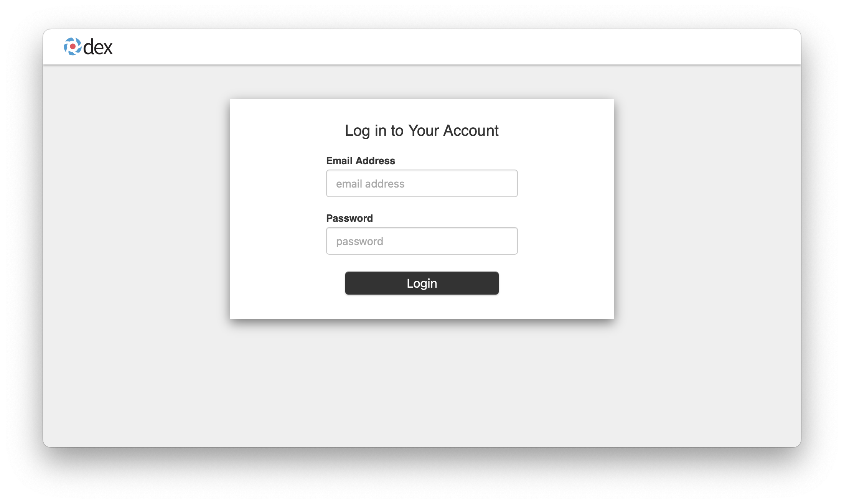Click blank area of white login card
This screenshot has height=504, width=844.
[278, 230]
